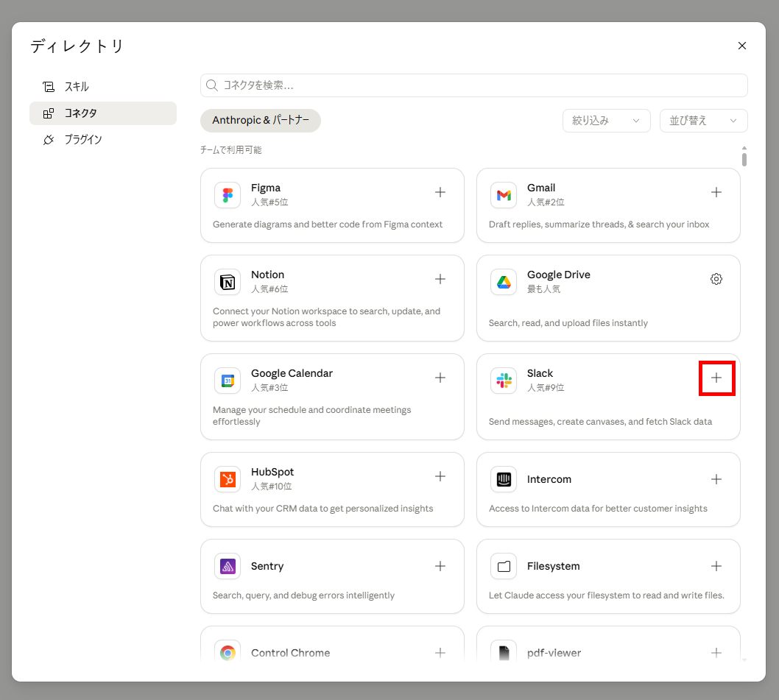The image size is (779, 700).
Task: Click the connector list scrollbar thumb
Action: click(744, 160)
